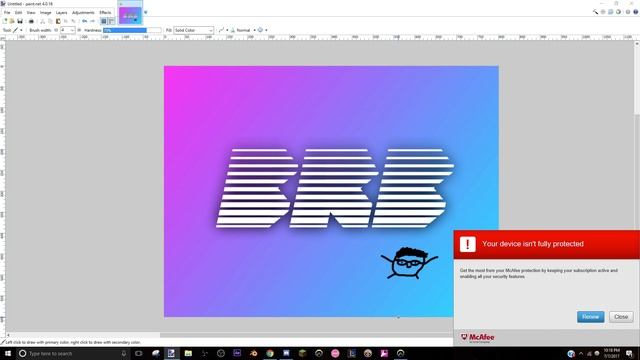
Task: Click the Print icon
Action: click(x=31, y=21)
